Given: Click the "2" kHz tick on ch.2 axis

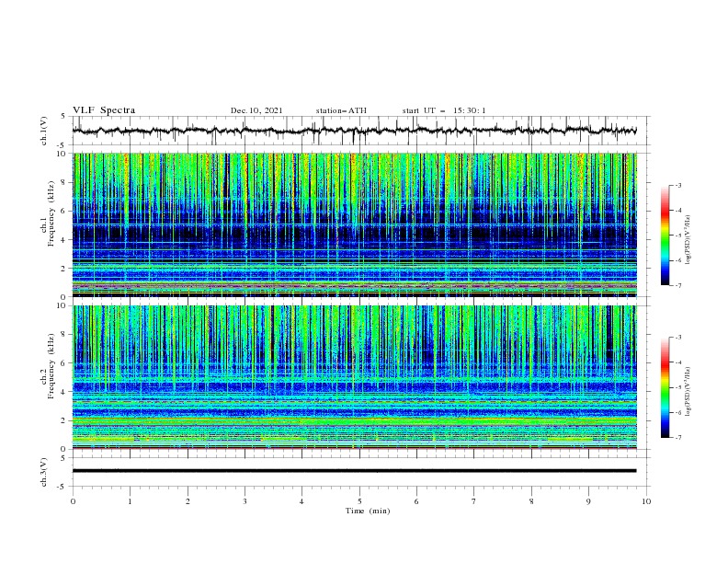Looking at the screenshot, I should [64, 420].
